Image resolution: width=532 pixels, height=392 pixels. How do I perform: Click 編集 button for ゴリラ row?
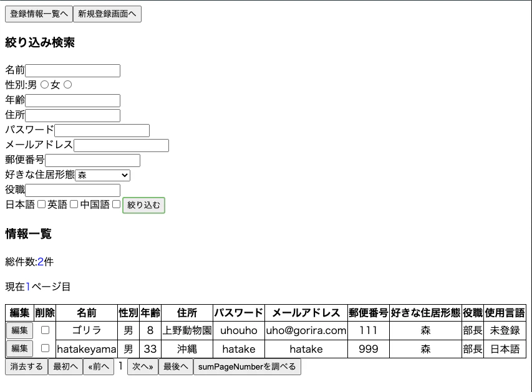point(20,330)
